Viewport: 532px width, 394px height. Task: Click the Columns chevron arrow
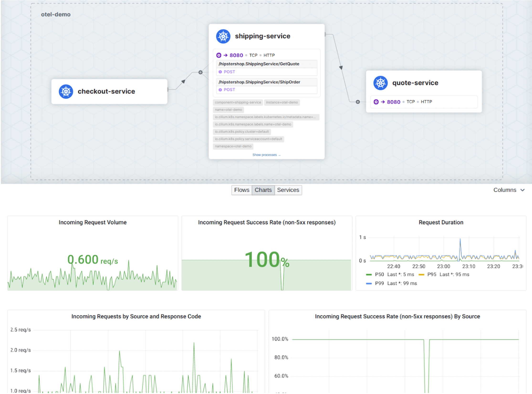(x=522, y=190)
